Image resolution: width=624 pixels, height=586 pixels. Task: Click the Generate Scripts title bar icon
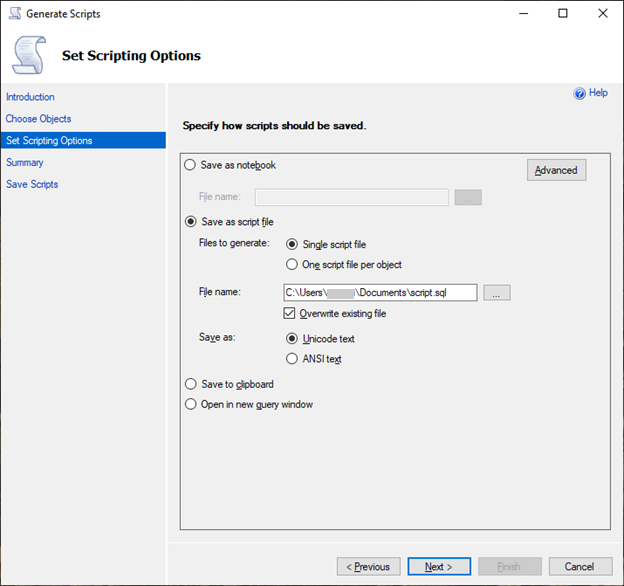coord(14,14)
